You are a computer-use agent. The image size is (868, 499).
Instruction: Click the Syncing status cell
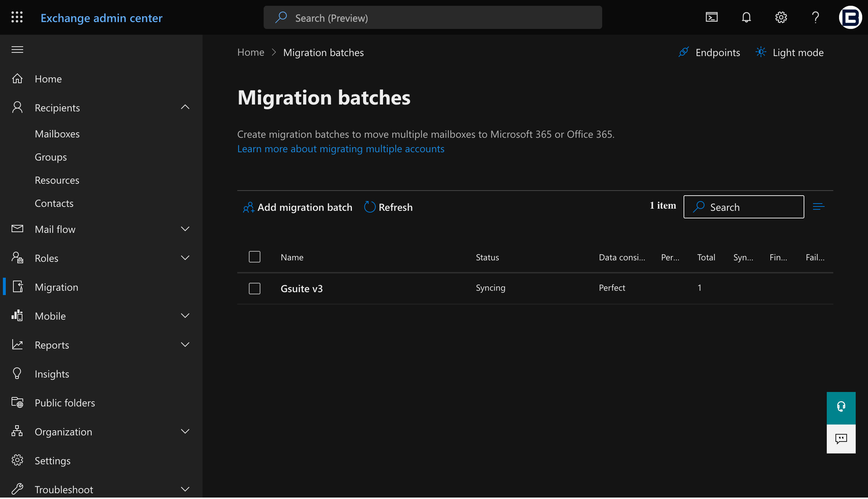coord(490,287)
